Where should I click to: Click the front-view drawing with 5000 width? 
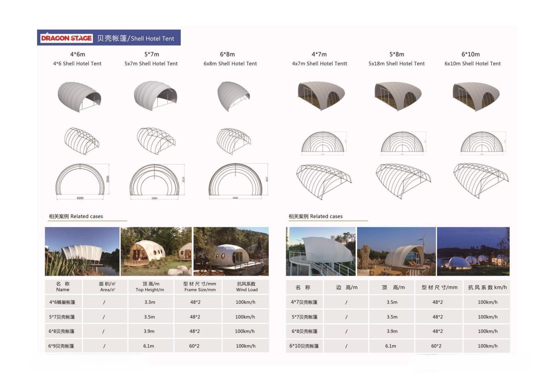(x=157, y=182)
